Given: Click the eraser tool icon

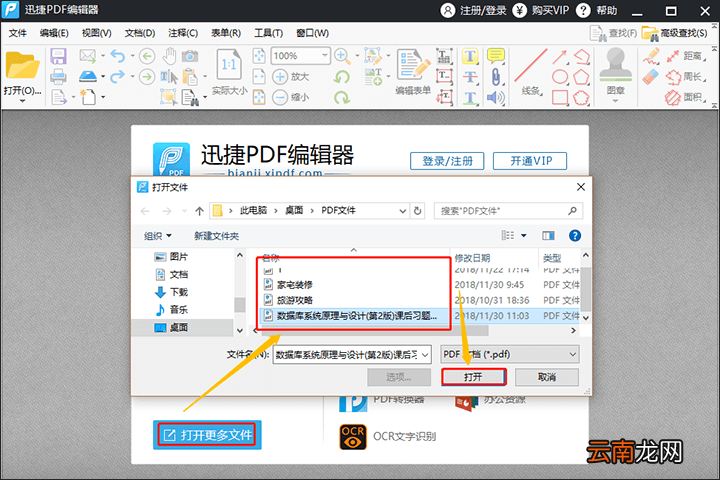Looking at the screenshot, I should click(x=651, y=76).
